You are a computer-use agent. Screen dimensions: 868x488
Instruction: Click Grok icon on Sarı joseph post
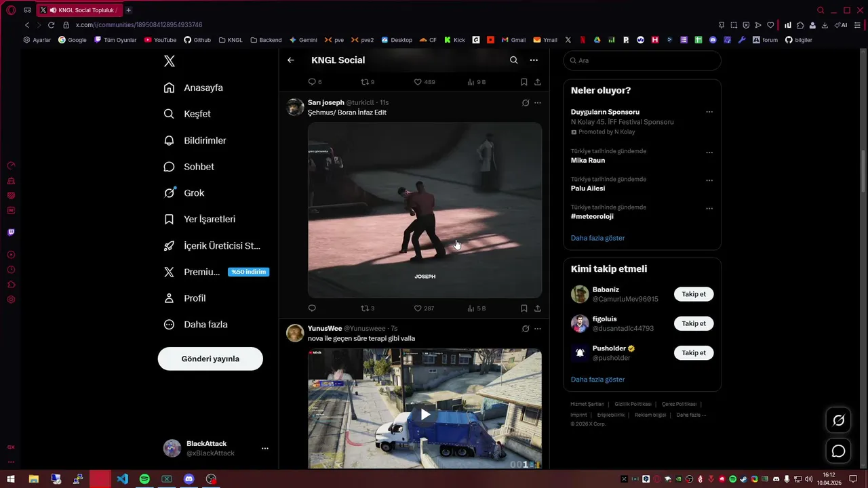(525, 103)
